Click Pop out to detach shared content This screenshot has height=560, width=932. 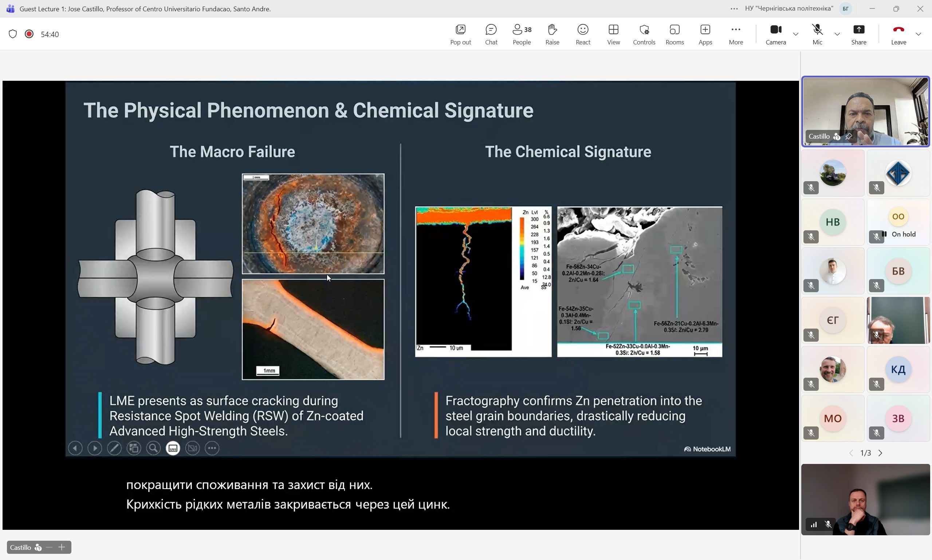(460, 34)
